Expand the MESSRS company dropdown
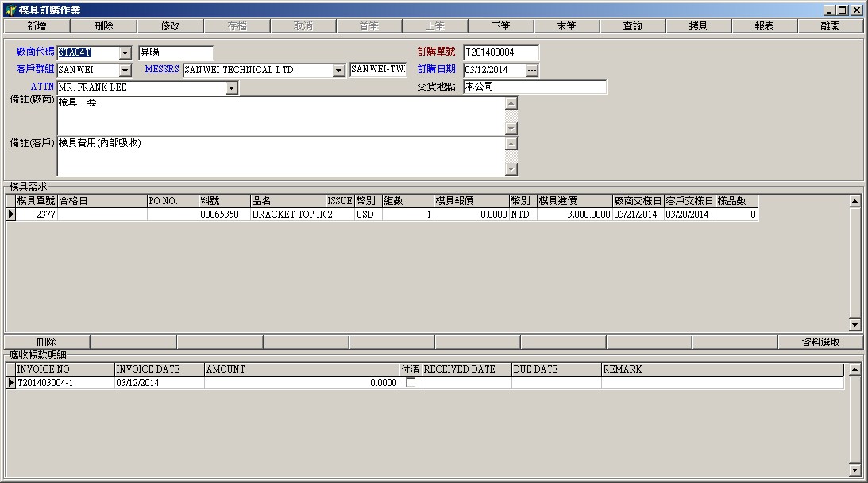Viewport: 868px width, 483px height. click(x=339, y=71)
